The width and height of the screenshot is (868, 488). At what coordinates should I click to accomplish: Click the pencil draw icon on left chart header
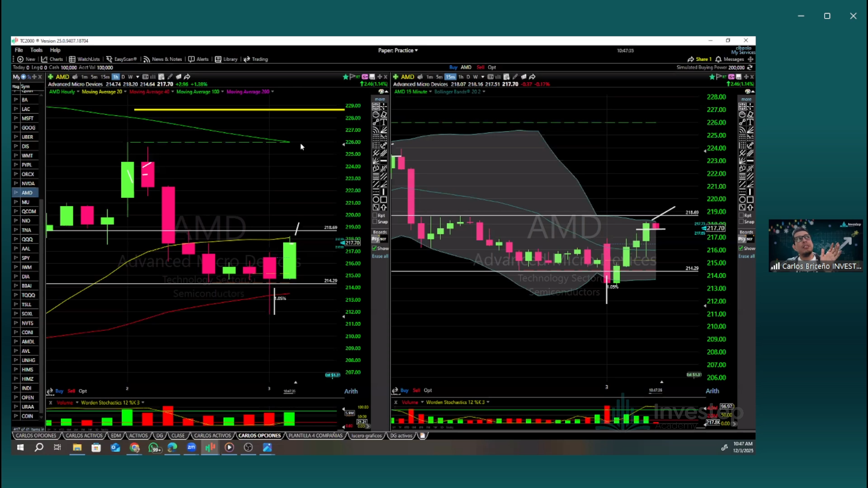[170, 77]
